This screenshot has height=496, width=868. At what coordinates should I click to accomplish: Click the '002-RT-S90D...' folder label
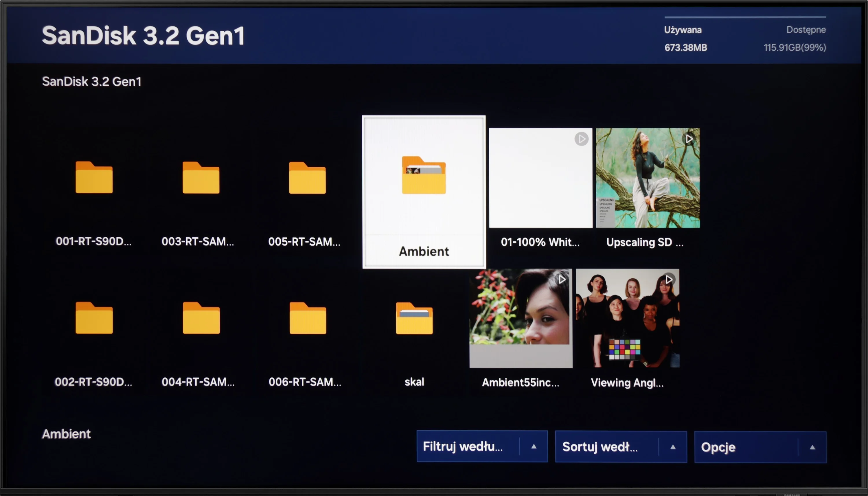point(93,382)
